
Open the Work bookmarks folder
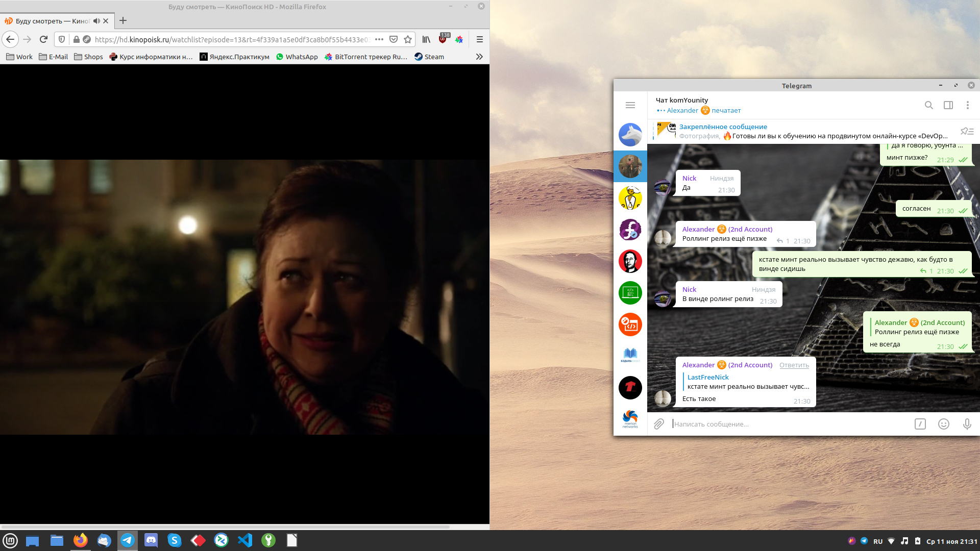[x=19, y=57]
